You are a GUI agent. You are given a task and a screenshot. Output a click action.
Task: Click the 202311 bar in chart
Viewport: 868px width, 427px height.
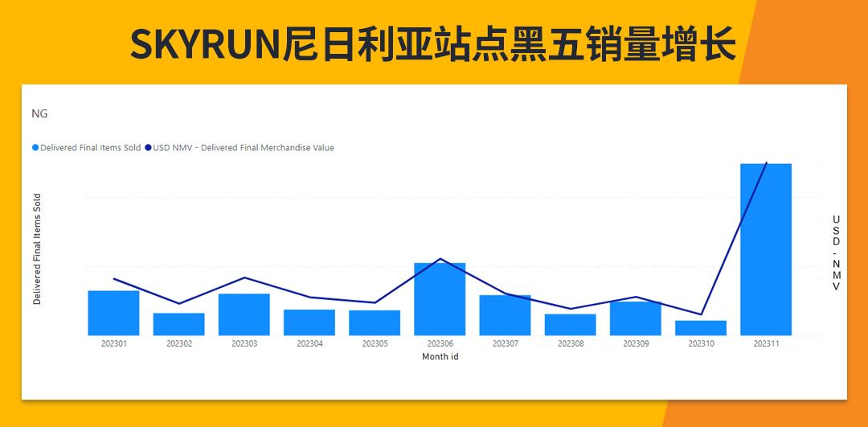[x=766, y=249]
